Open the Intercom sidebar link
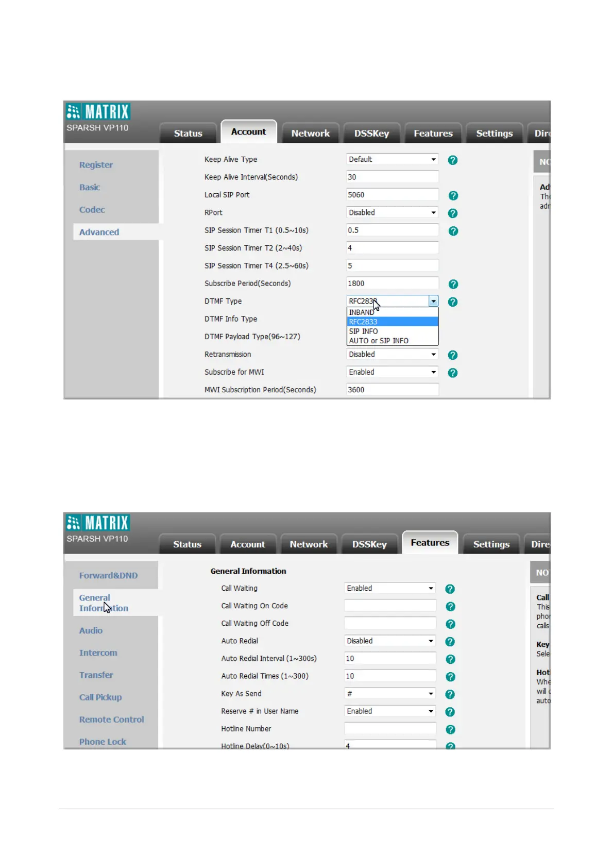613x868 pixels. pyautogui.click(x=98, y=653)
